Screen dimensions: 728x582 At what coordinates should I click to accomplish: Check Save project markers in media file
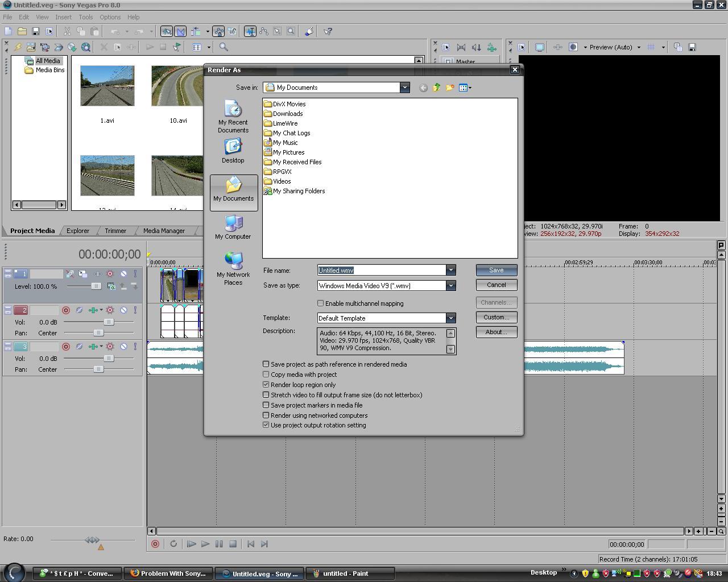(266, 405)
